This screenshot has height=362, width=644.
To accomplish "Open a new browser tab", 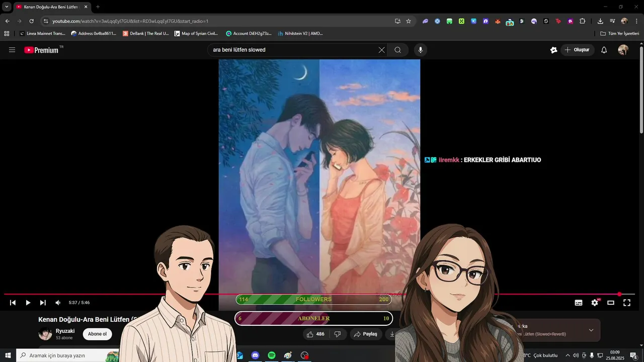I will point(98,7).
